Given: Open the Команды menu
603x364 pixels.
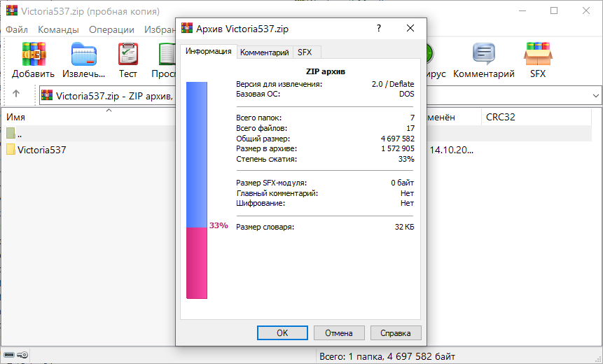Looking at the screenshot, I should coord(58,29).
